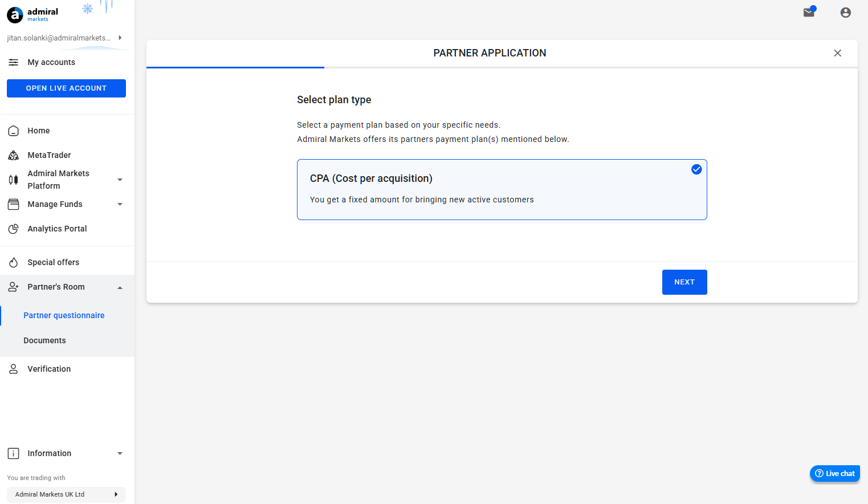Click the OPEN LIVE ACCOUNT button
This screenshot has width=868, height=504.
(x=66, y=88)
